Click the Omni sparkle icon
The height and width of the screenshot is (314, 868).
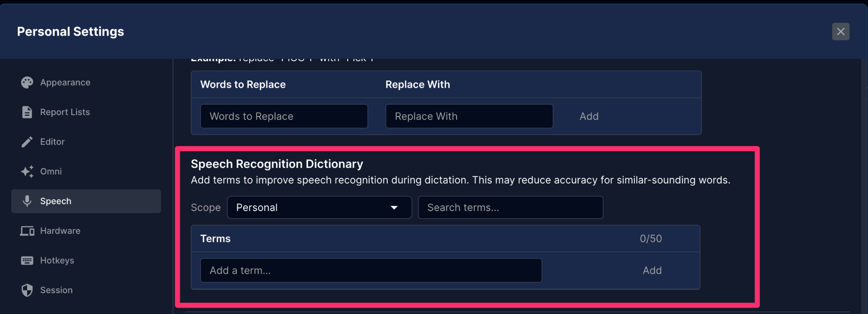pos(27,172)
